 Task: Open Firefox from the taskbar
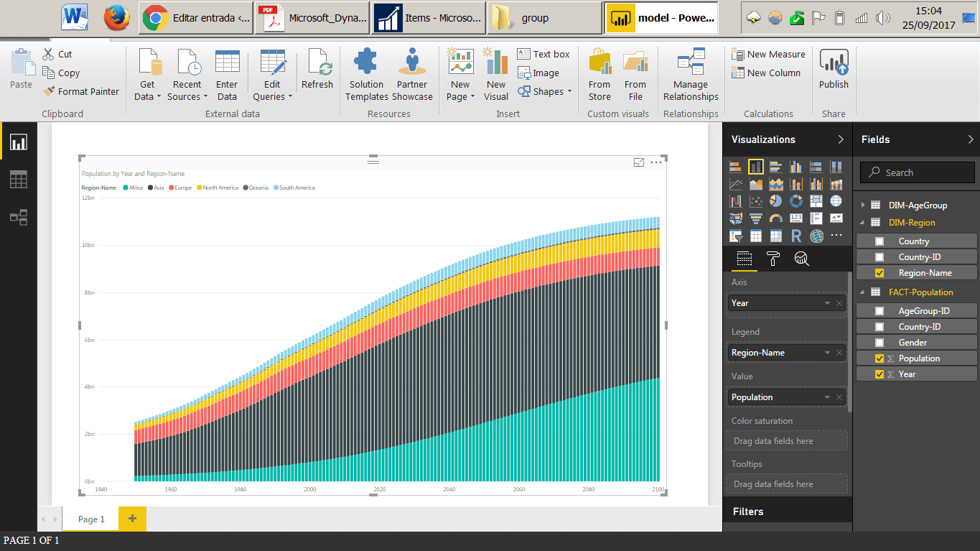coord(117,18)
